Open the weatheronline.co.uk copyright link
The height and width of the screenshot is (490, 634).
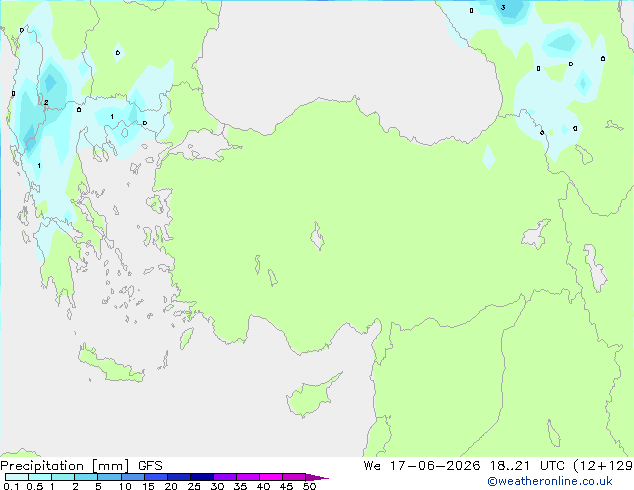[x=550, y=481]
